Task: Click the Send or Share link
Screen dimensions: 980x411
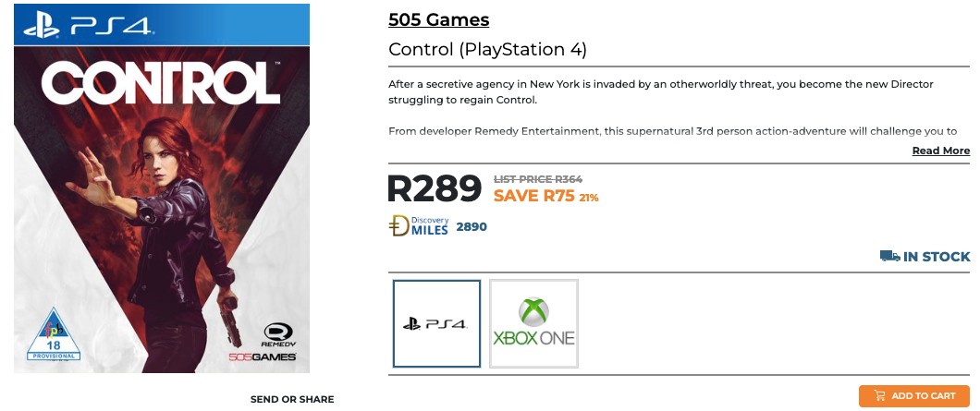Action: point(292,399)
